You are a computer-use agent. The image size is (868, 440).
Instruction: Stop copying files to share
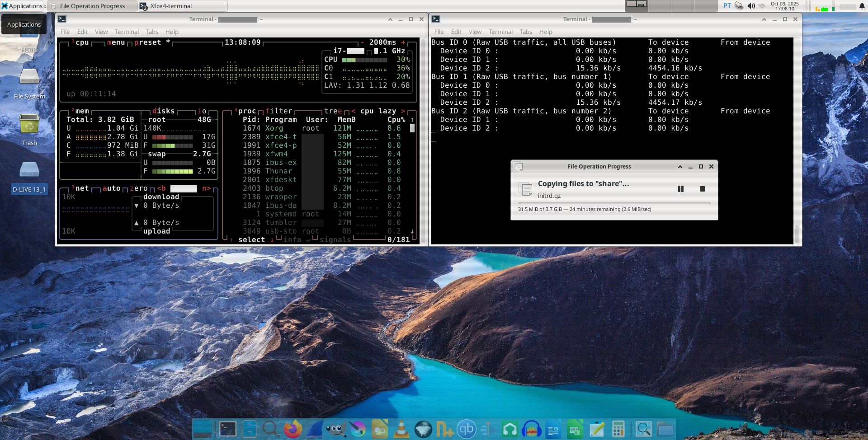pos(702,189)
